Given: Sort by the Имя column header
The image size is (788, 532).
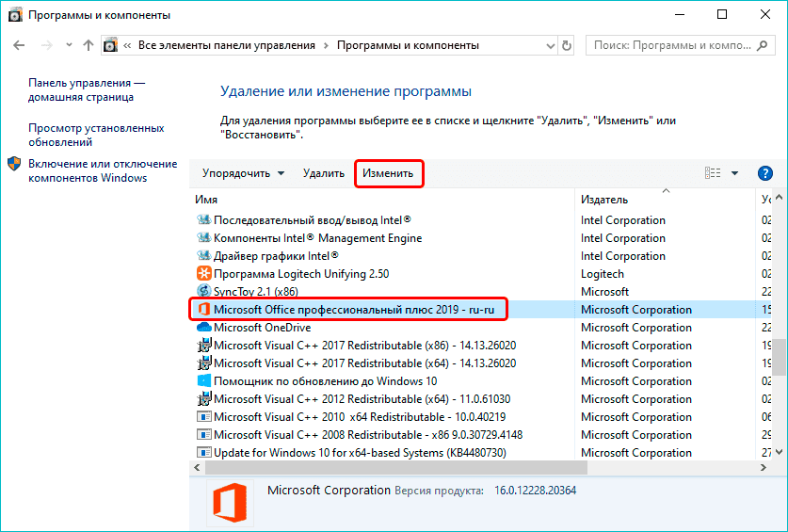Looking at the screenshot, I should click(206, 199).
